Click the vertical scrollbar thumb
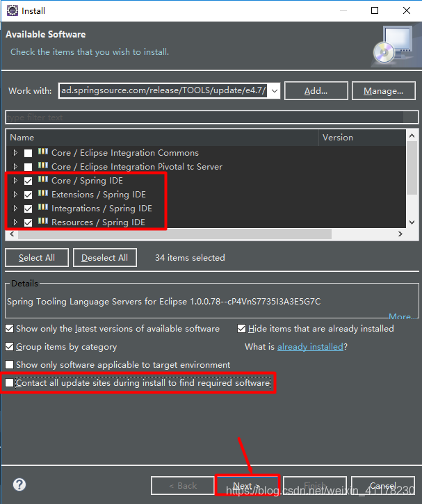This screenshot has width=422, height=504. tap(412, 168)
